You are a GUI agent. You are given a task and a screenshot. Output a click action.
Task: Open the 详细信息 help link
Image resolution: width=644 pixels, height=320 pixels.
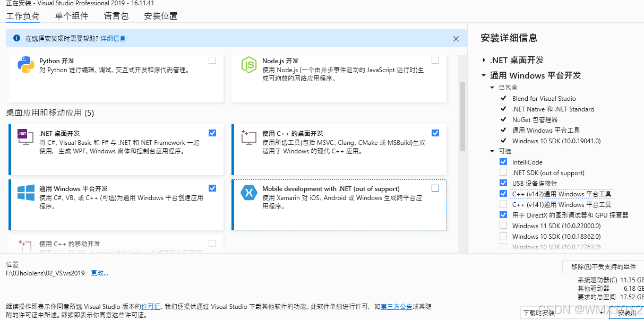[113, 38]
